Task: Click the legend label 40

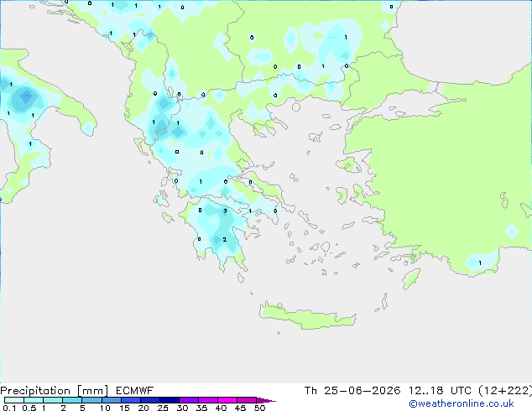Action: coord(221,408)
